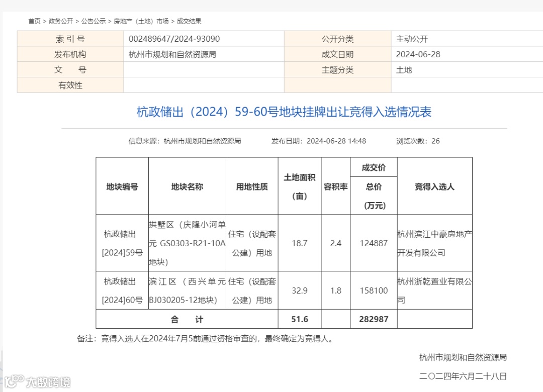
Task: Select area value 32.9
Action: (x=300, y=290)
